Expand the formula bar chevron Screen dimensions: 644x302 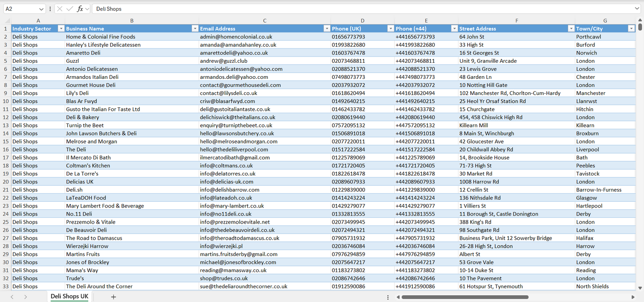[x=637, y=8]
